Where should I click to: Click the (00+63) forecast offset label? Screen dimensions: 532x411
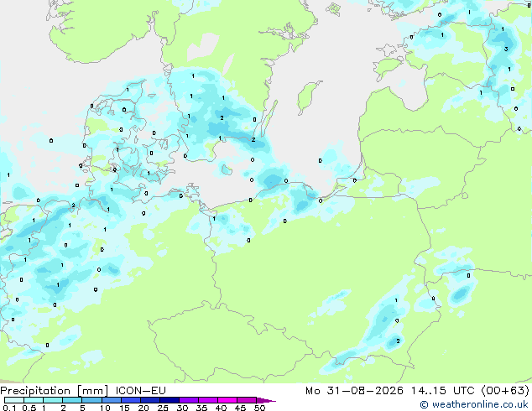[x=505, y=391]
